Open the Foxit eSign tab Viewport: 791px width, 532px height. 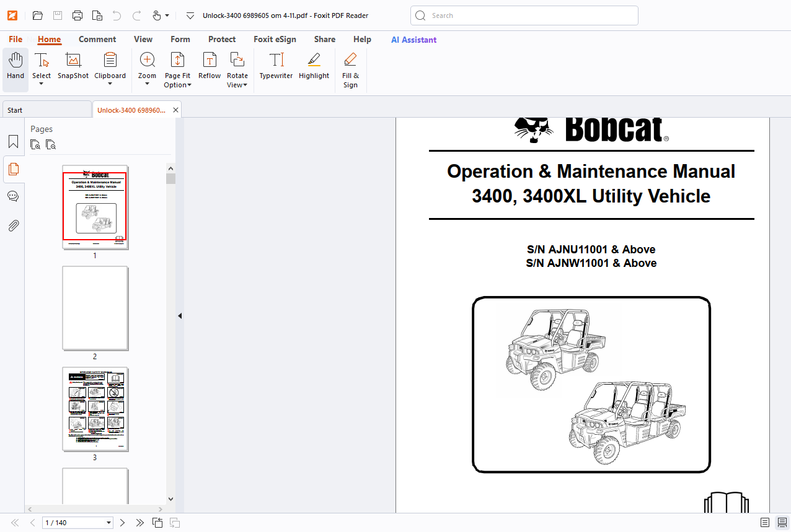(275, 39)
